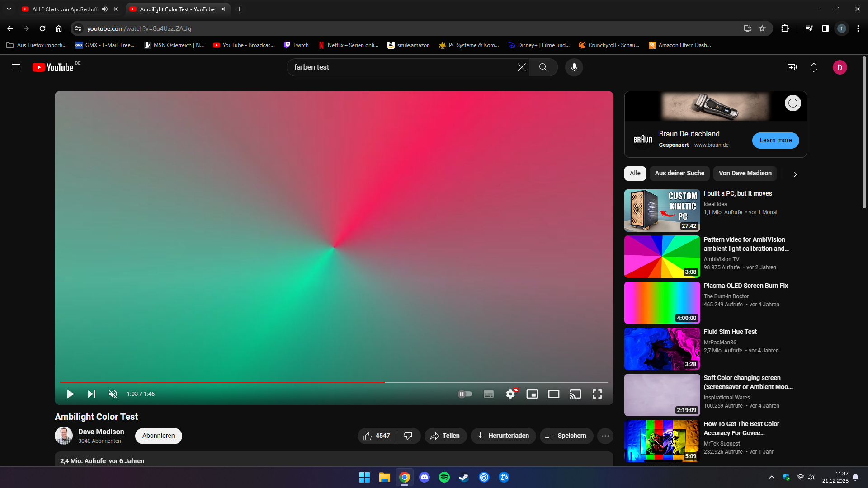The width and height of the screenshot is (868, 488).
Task: Open the hamburger guide menu
Action: (16, 67)
